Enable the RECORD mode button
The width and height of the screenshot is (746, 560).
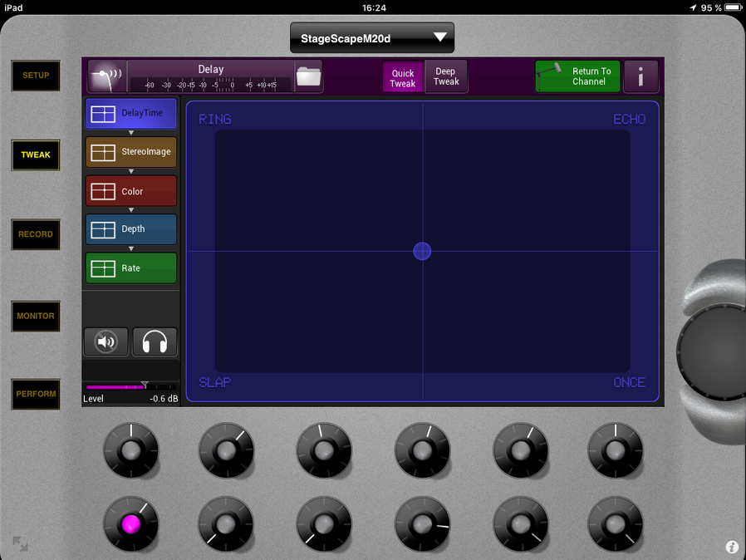(x=36, y=234)
